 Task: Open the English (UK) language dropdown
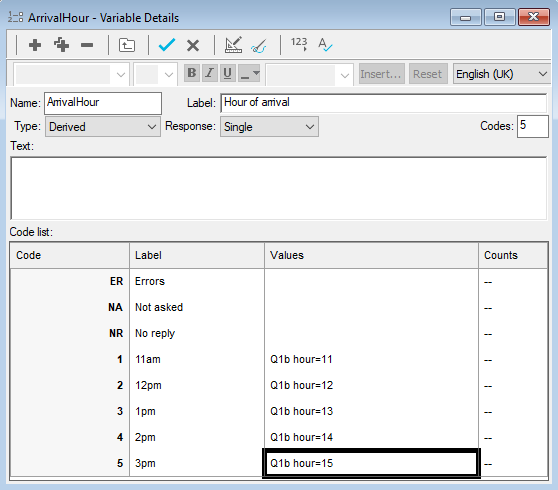(x=502, y=74)
